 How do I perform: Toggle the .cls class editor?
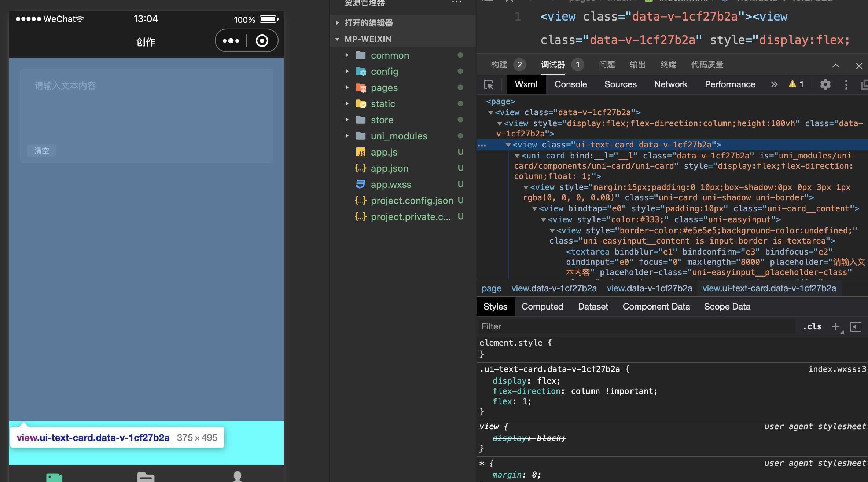(x=812, y=326)
